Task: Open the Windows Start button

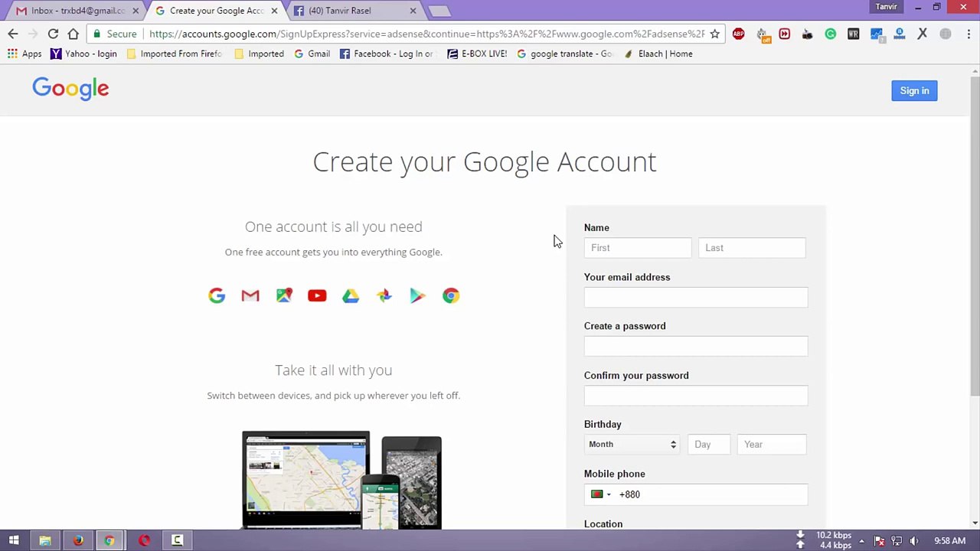Action: [14, 540]
